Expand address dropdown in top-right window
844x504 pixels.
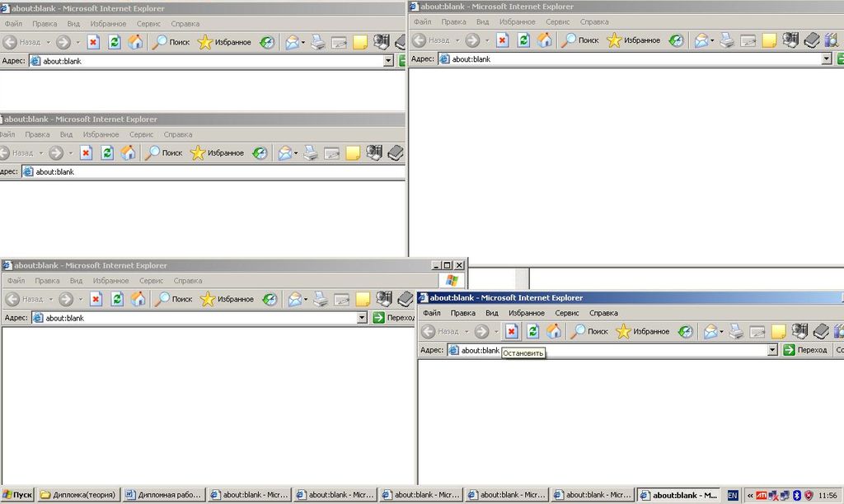(827, 58)
